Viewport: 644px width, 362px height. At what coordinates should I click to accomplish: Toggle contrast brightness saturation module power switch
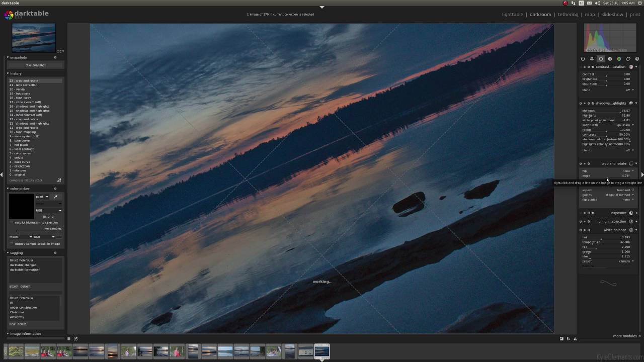point(581,67)
